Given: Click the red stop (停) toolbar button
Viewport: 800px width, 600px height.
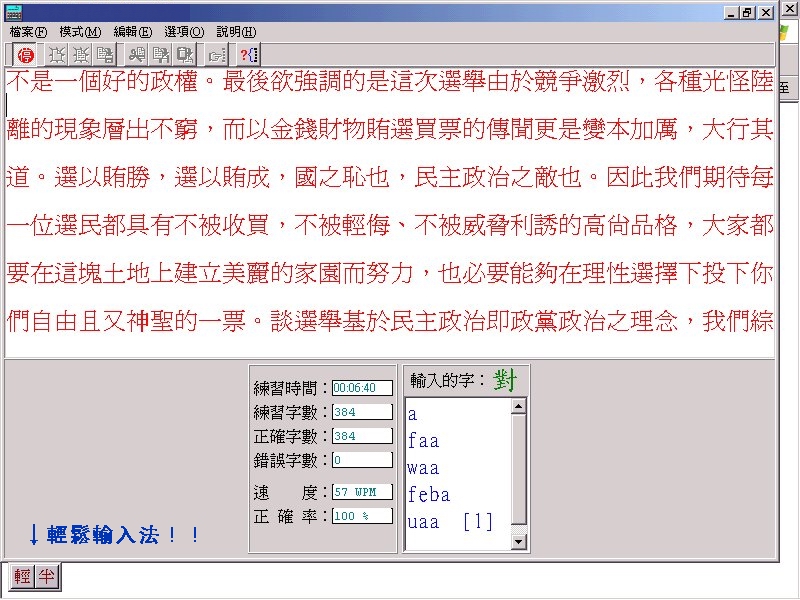Looking at the screenshot, I should coord(26,55).
